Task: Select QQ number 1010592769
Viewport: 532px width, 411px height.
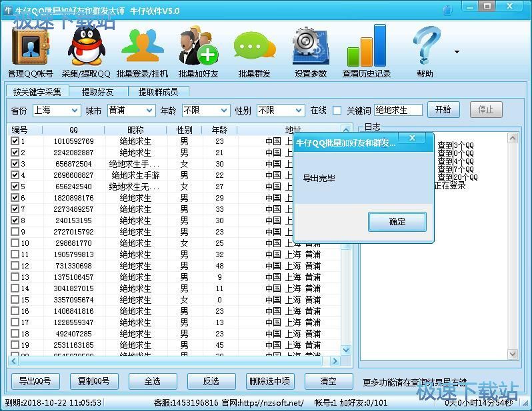Action: tap(73, 141)
